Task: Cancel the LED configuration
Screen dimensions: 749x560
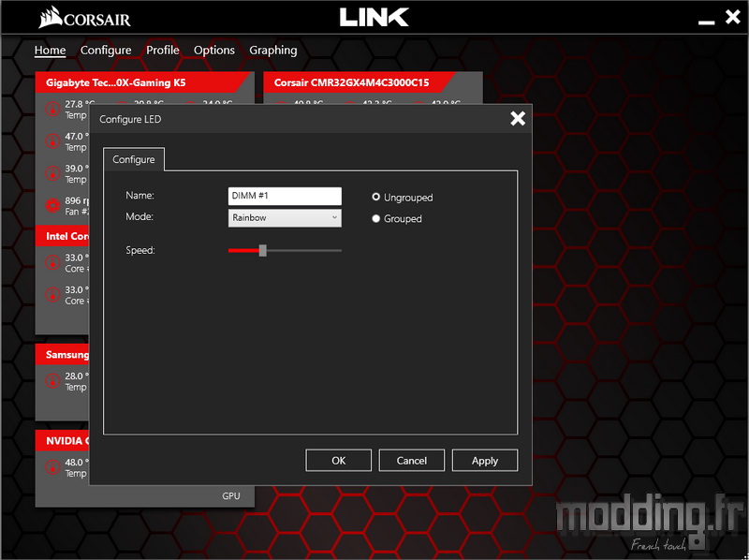Action: pyautogui.click(x=412, y=461)
